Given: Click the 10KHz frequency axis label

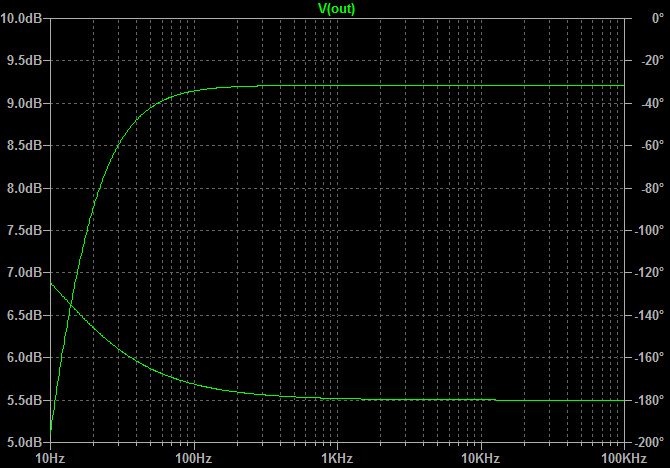Looking at the screenshot, I should click(481, 459).
